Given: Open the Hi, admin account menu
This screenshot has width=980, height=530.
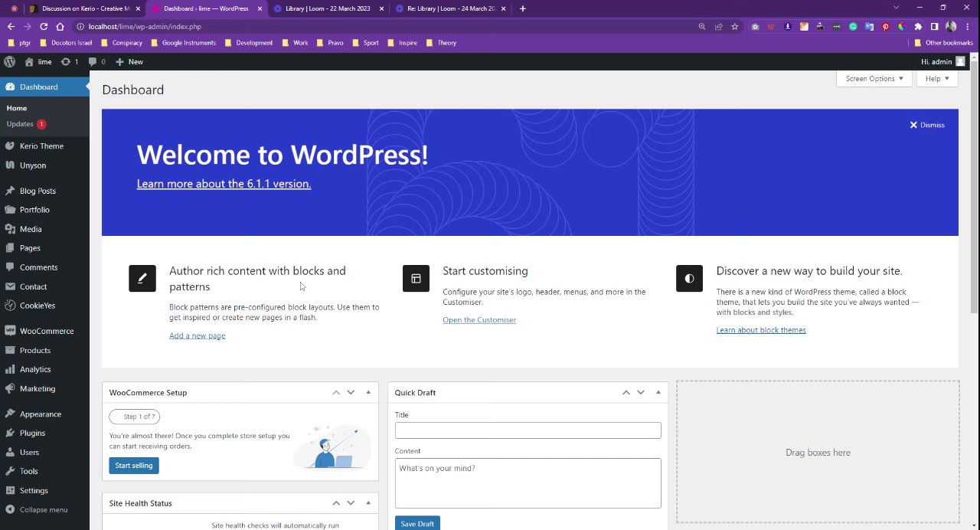Looking at the screenshot, I should pos(942,61).
